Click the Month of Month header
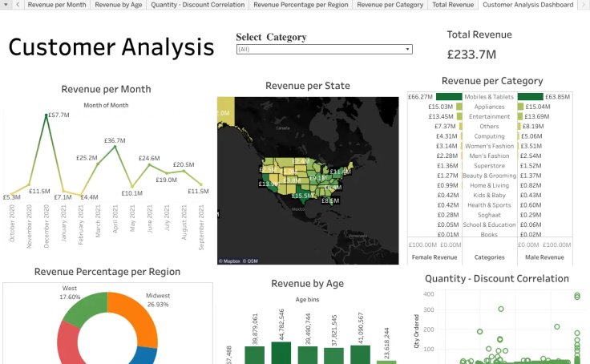 [106, 105]
